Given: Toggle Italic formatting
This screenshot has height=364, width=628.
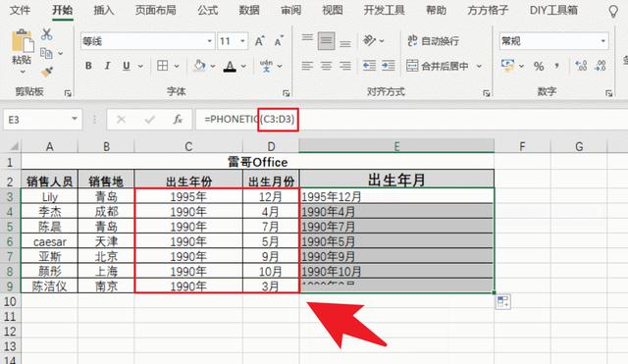Looking at the screenshot, I should (x=107, y=66).
